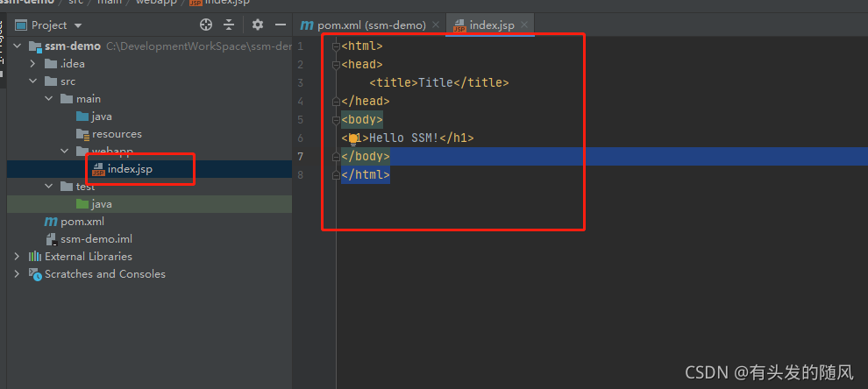This screenshot has width=868, height=389.
Task: Switch to index.jsp editor tab
Action: tap(492, 25)
